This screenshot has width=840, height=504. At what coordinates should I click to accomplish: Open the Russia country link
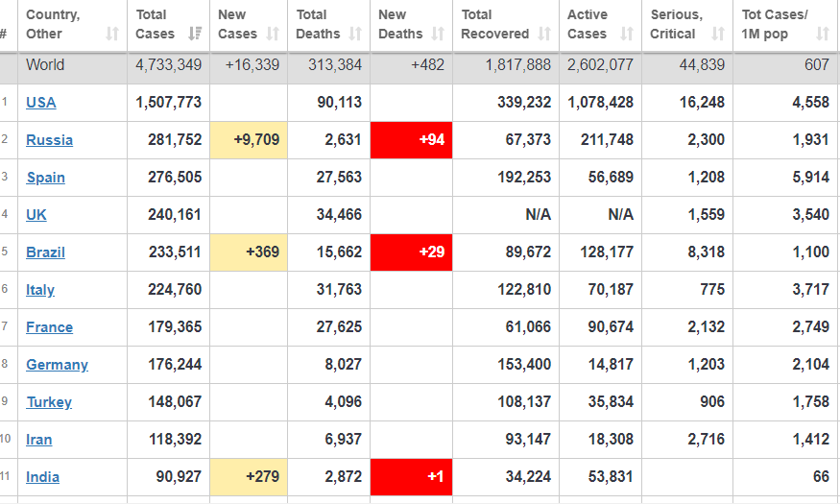(49, 140)
